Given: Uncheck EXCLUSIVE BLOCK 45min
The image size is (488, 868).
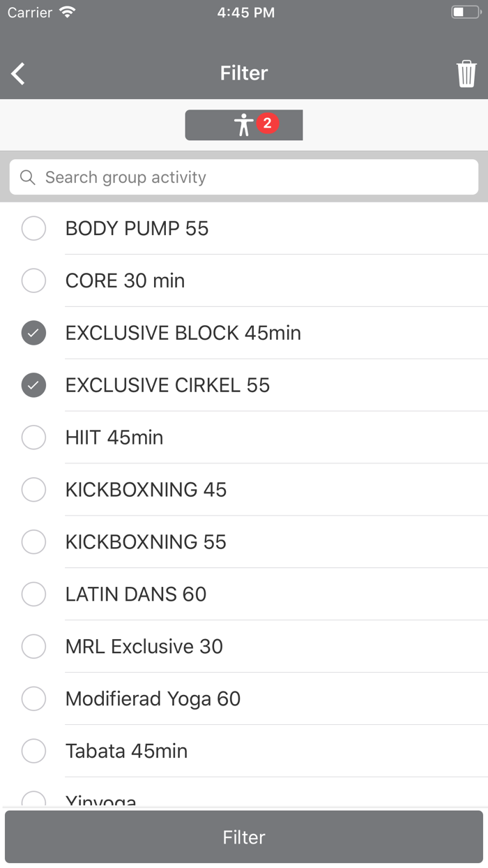Looking at the screenshot, I should coord(33,333).
